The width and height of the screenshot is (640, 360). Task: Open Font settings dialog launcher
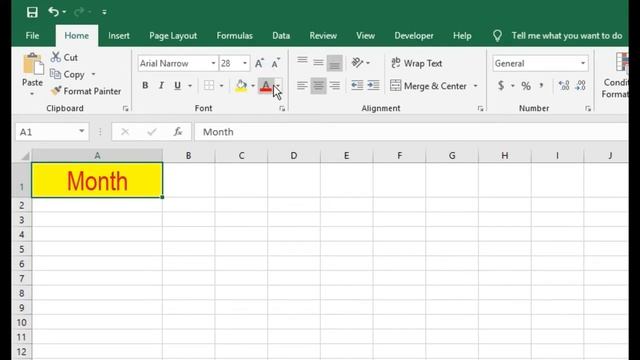pos(282,109)
